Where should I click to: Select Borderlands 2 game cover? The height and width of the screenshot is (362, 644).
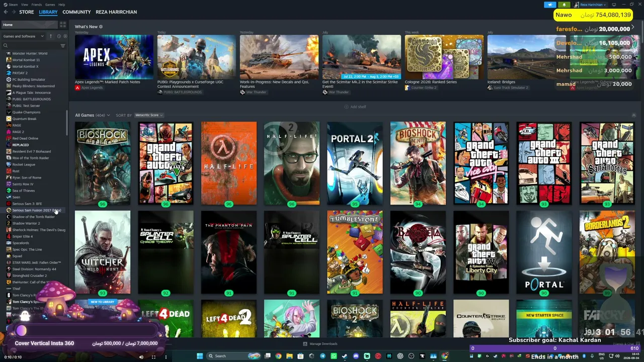tap(607, 252)
